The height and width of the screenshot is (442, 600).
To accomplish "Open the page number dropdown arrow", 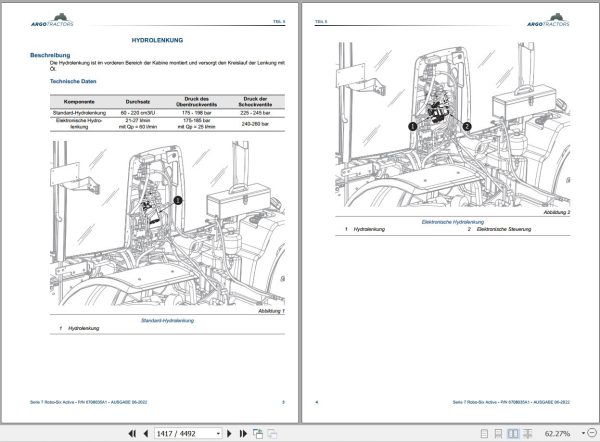I will tap(218, 433).
